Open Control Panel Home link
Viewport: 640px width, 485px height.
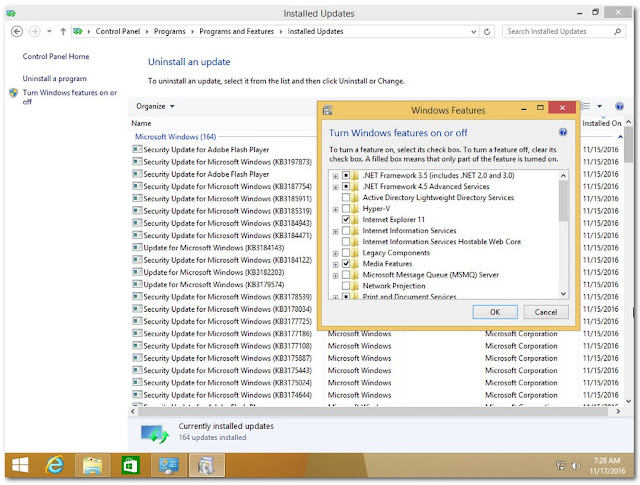pyautogui.click(x=56, y=56)
